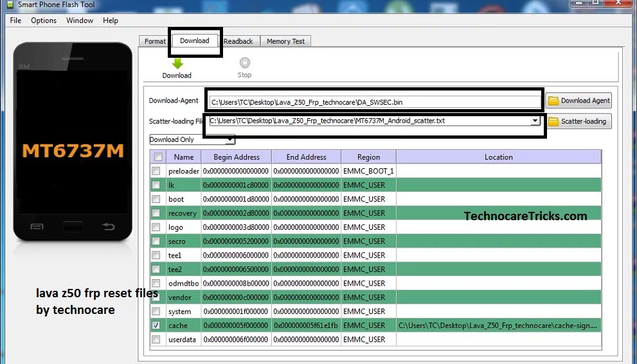637x364 pixels.
Task: Check the lk partition checkbox
Action: (x=156, y=185)
